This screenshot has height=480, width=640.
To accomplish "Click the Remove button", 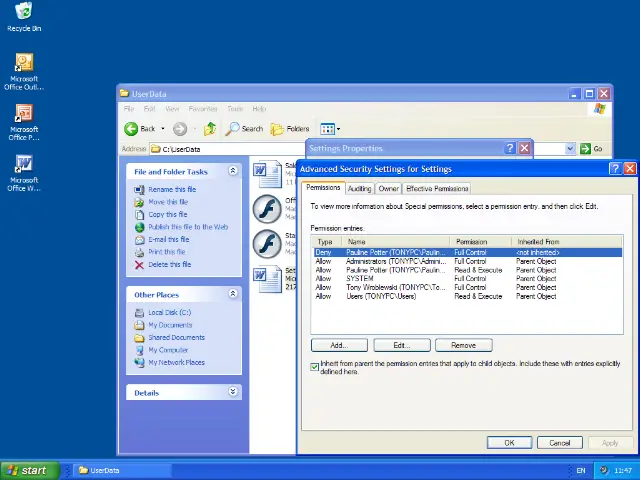I will [463, 345].
